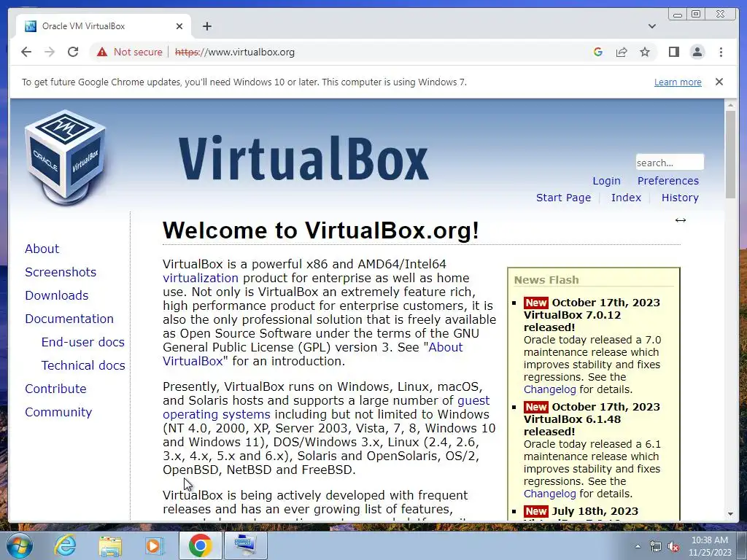The height and width of the screenshot is (560, 747).
Task: Open the Google icon in address bar
Action: pyautogui.click(x=598, y=52)
